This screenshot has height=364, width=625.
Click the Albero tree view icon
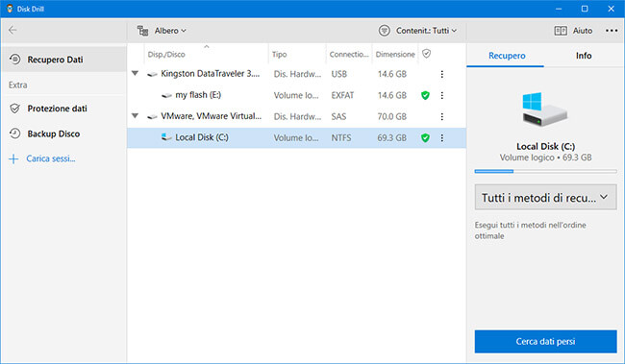[142, 31]
